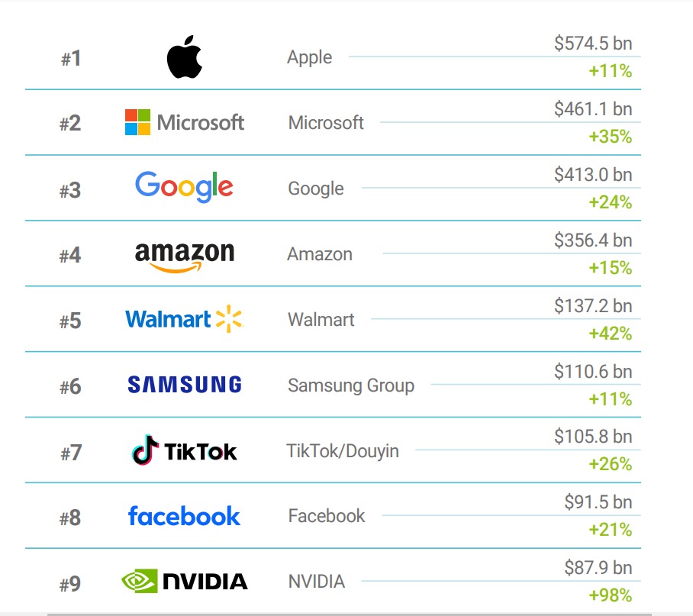Select the green NVIDIA logo
The height and width of the screenshot is (616, 693).
pos(185,582)
